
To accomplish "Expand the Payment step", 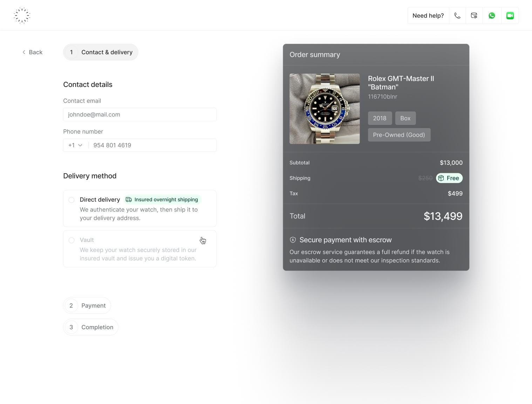I will pyautogui.click(x=87, y=306).
